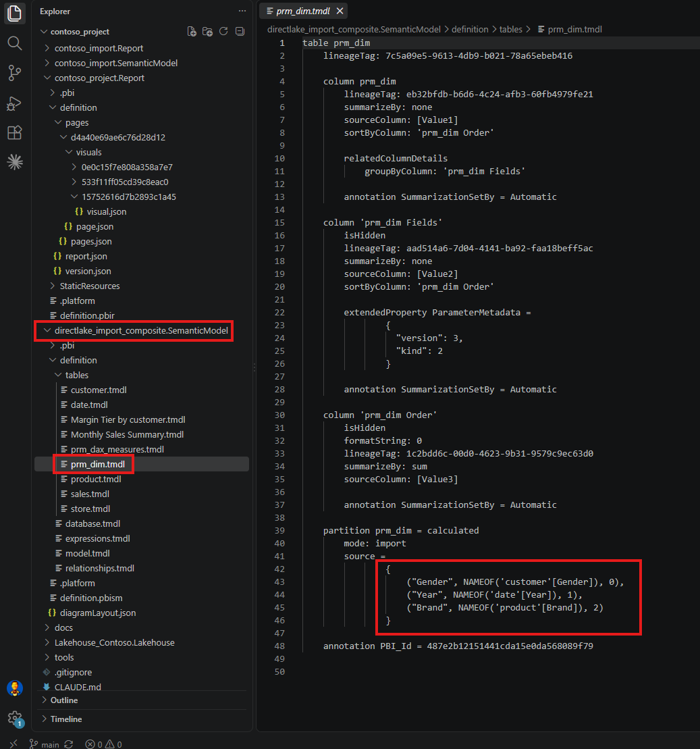Click the New Folder icon in Explorer

click(207, 32)
